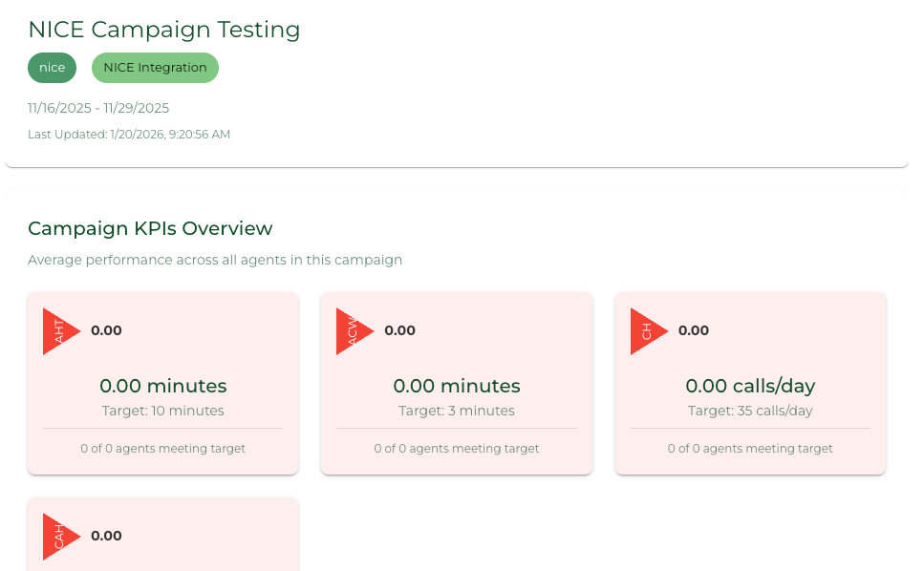The image size is (924, 571).
Task: Click 0 of 0 agents meeting target on AHT card
Action: 162,448
